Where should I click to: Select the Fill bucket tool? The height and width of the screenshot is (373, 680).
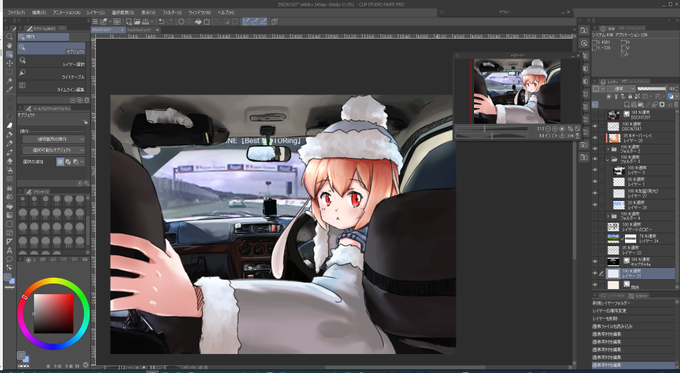(x=10, y=206)
